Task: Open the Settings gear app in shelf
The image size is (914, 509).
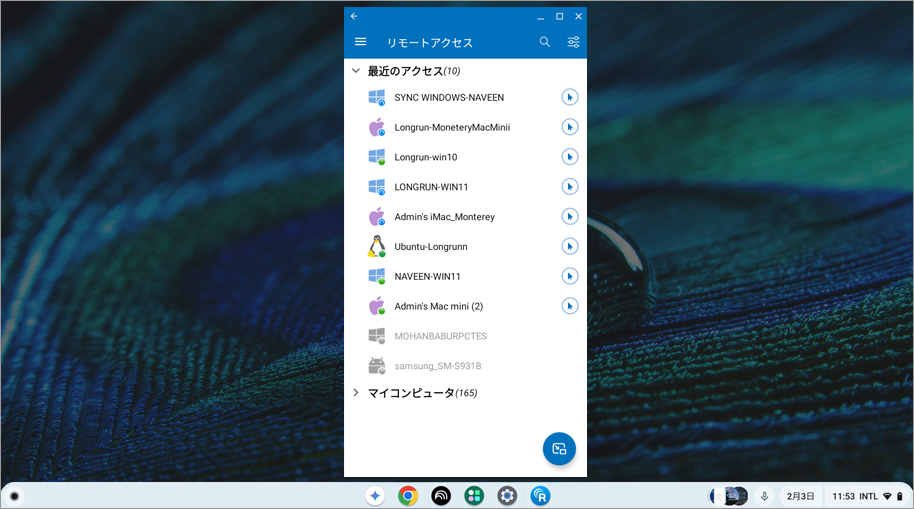Action: tap(507, 496)
